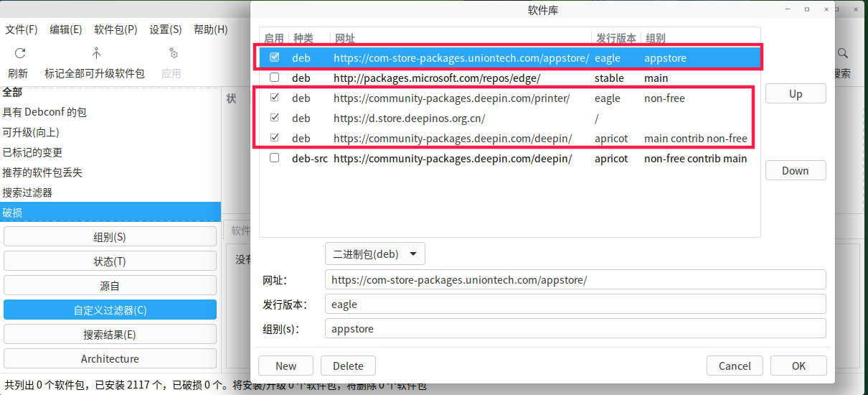Viewport: 868px width, 395px height.
Task: Select the 搜索过滤器 filter entry
Action: pyautogui.click(x=110, y=192)
